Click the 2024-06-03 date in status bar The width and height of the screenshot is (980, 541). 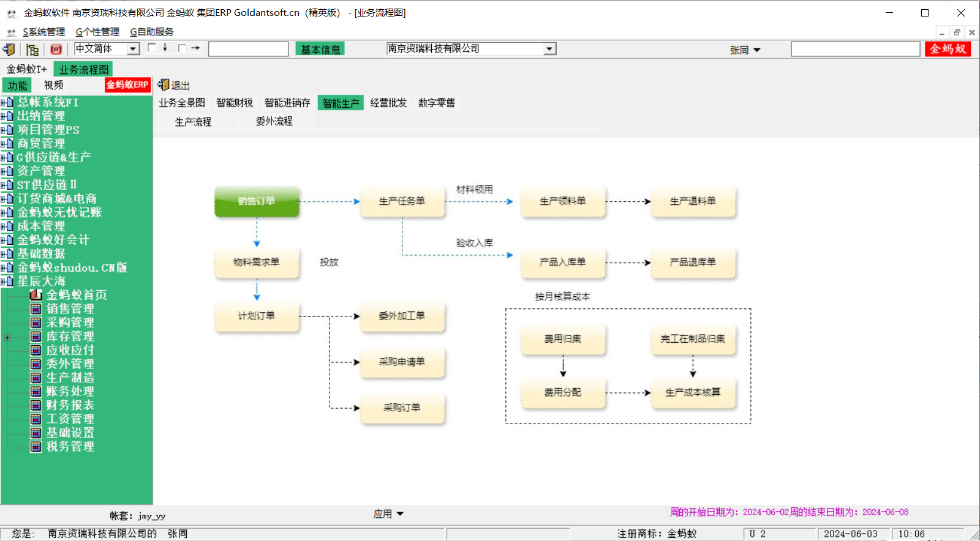pos(850,534)
